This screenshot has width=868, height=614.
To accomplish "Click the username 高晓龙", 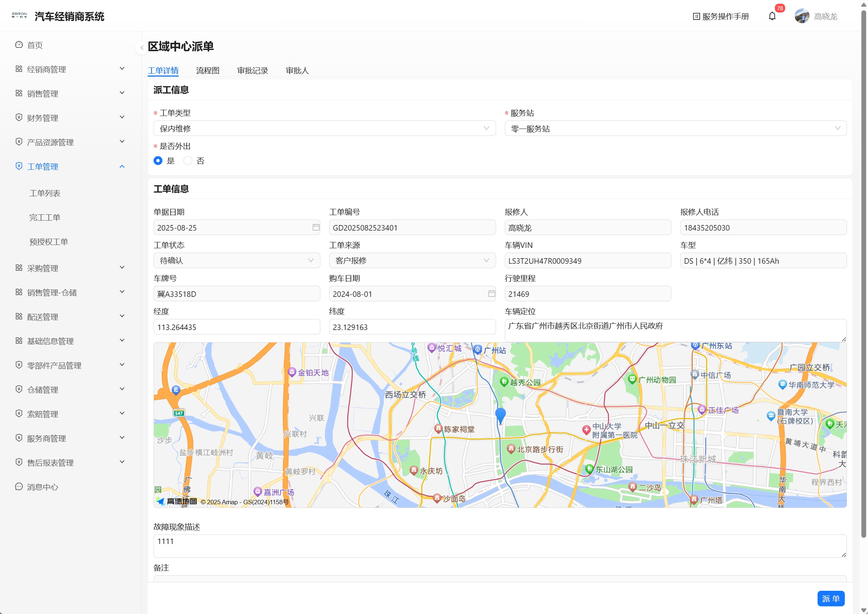I will tap(826, 16).
